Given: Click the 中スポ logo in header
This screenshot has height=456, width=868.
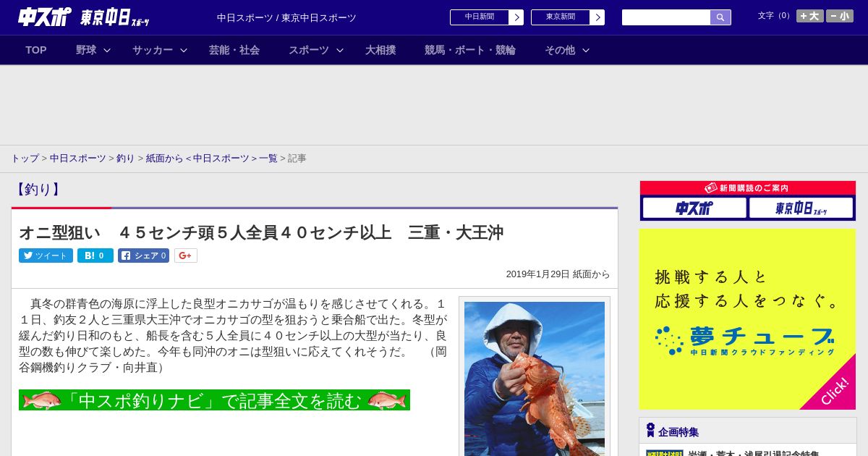Looking at the screenshot, I should (x=45, y=17).
